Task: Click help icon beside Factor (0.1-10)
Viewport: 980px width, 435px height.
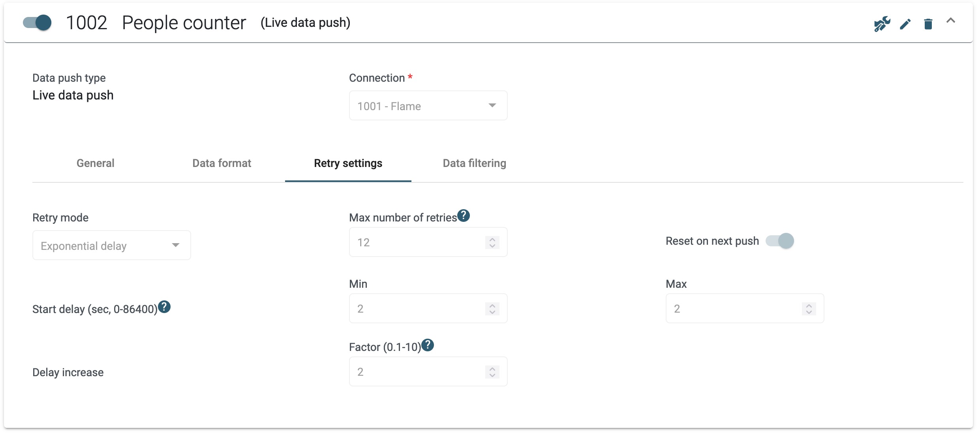Action: (x=428, y=345)
